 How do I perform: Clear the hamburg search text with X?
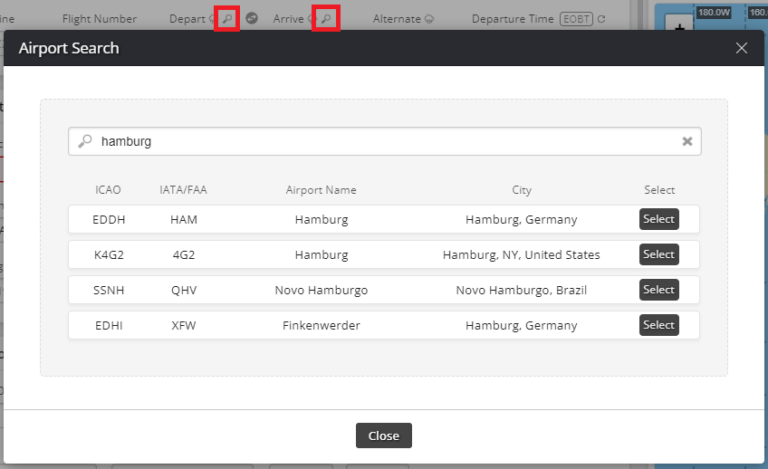(x=687, y=142)
